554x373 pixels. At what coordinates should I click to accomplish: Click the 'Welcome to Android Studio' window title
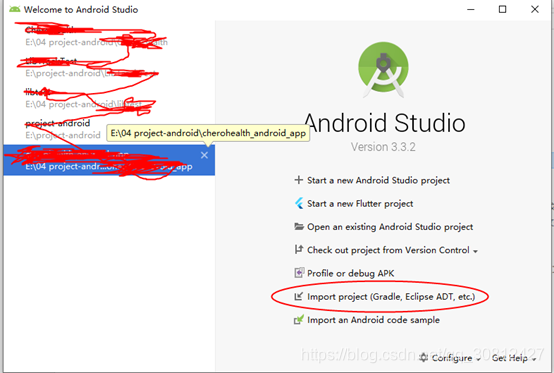(81, 10)
